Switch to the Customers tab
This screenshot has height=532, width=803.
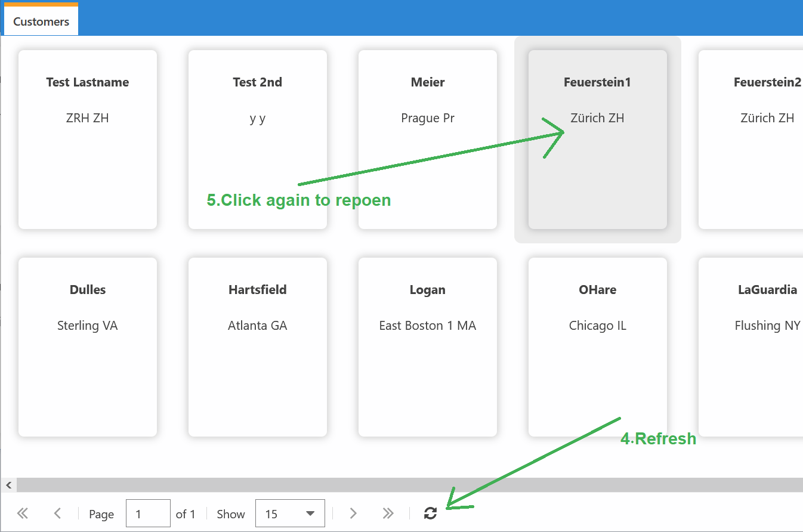coord(40,21)
